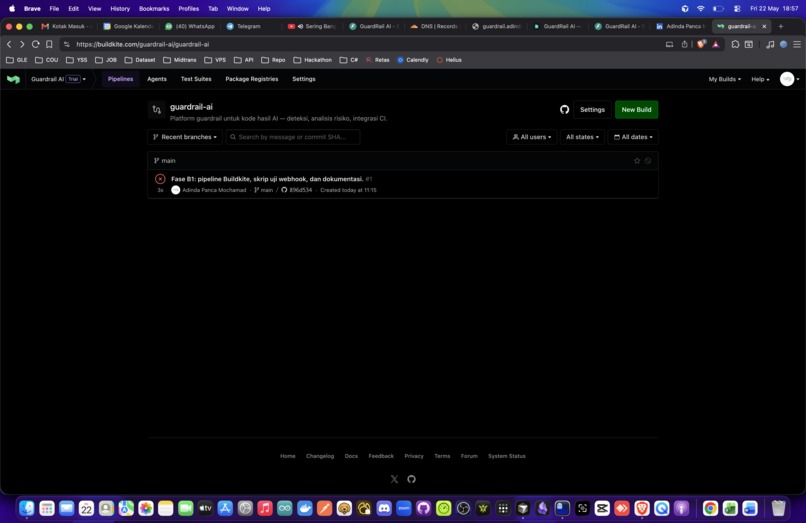Click the address bar URL
Screen dimensions: 806x523
click(142, 44)
